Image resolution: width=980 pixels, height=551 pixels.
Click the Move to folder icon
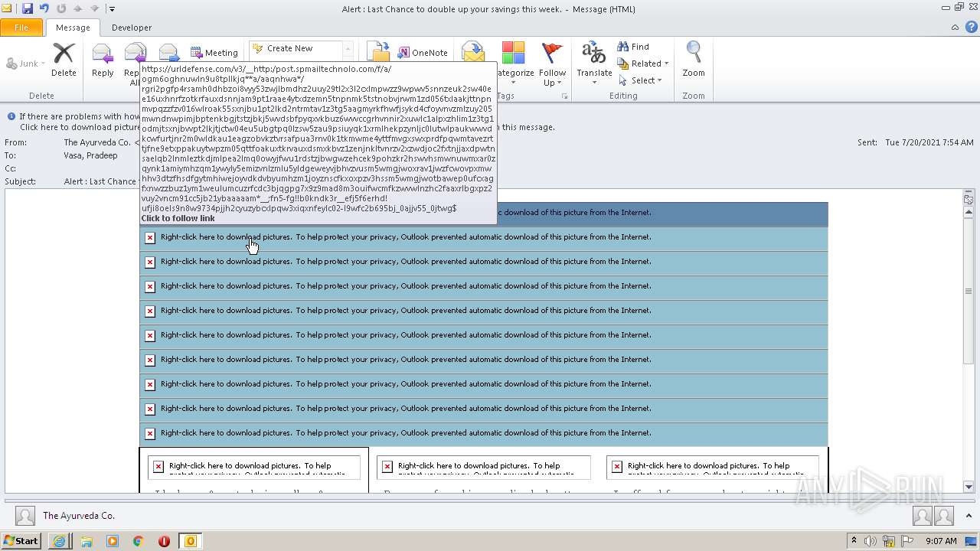[x=380, y=52]
